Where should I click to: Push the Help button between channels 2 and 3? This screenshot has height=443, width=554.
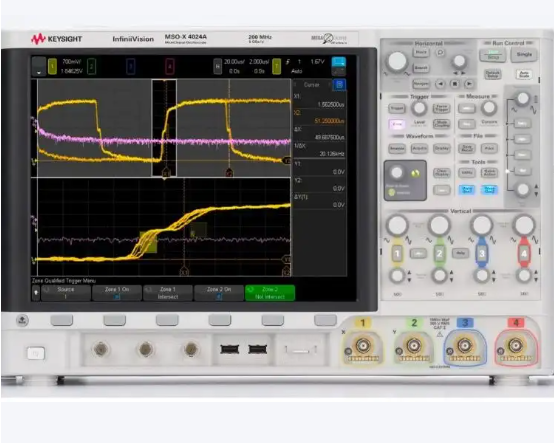point(460,253)
